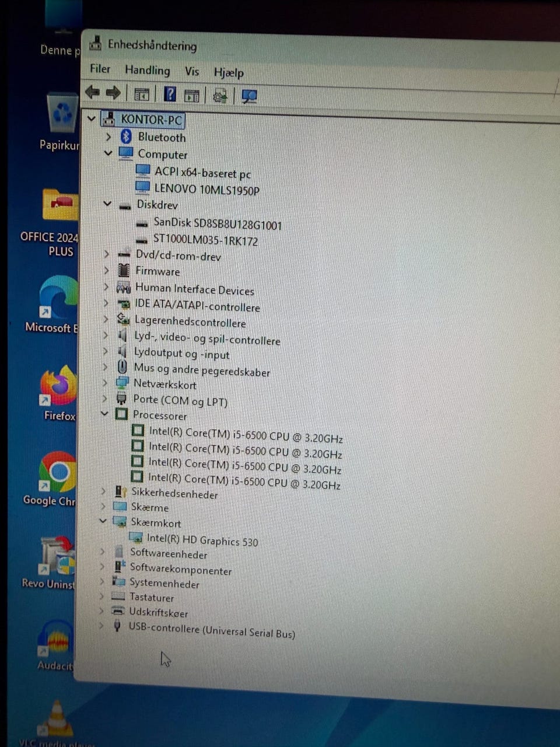560x747 pixels.
Task: Open the blue Help question mark icon
Action: (x=170, y=94)
